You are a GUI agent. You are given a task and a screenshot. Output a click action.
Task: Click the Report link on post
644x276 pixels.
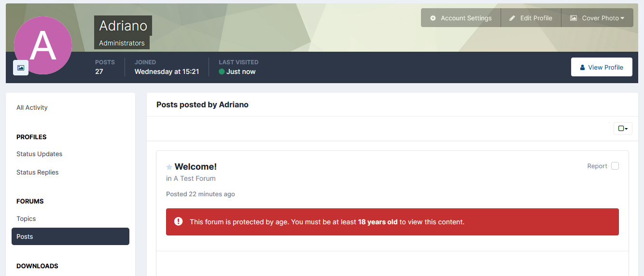point(597,166)
